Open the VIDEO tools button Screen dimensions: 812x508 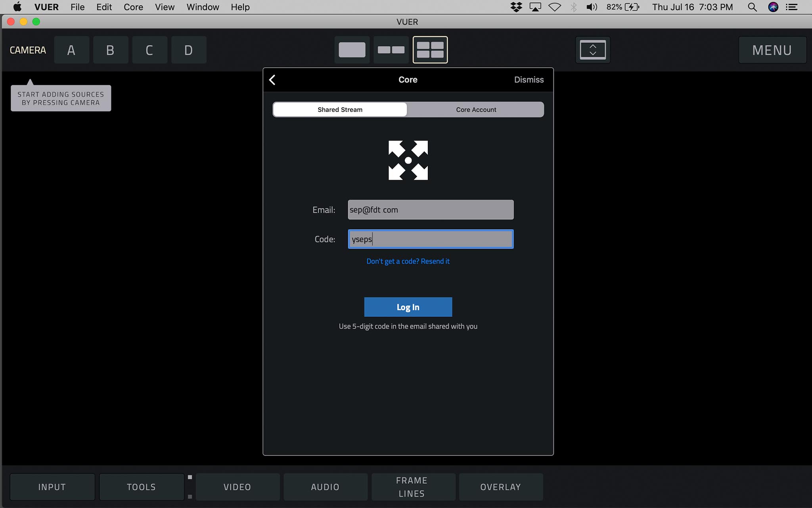pos(237,487)
